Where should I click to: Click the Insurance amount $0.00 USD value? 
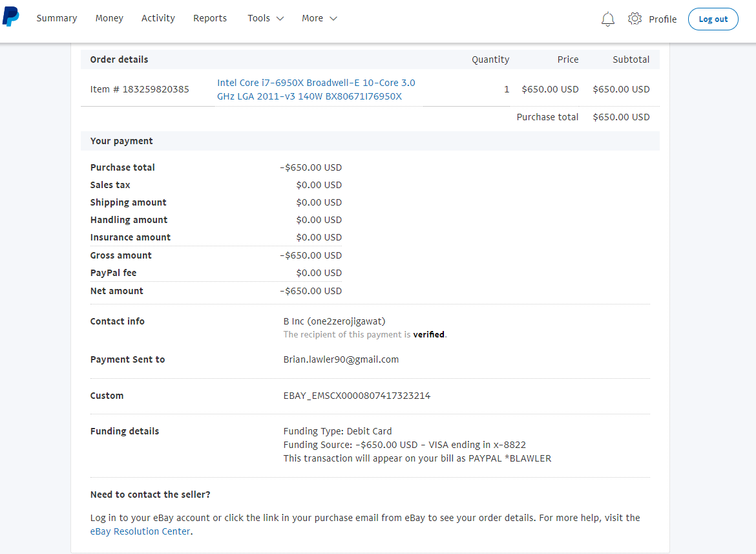pos(319,237)
